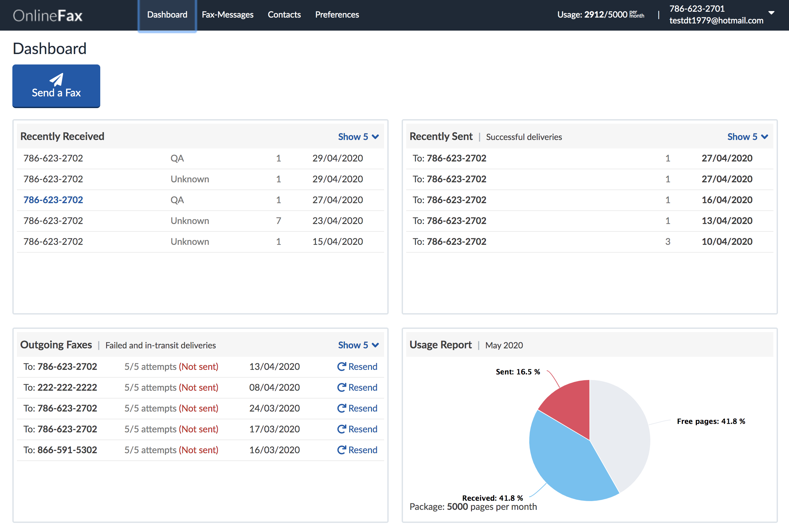Go to the Contacts tab
Image resolution: width=789 pixels, height=532 pixels.
284,15
